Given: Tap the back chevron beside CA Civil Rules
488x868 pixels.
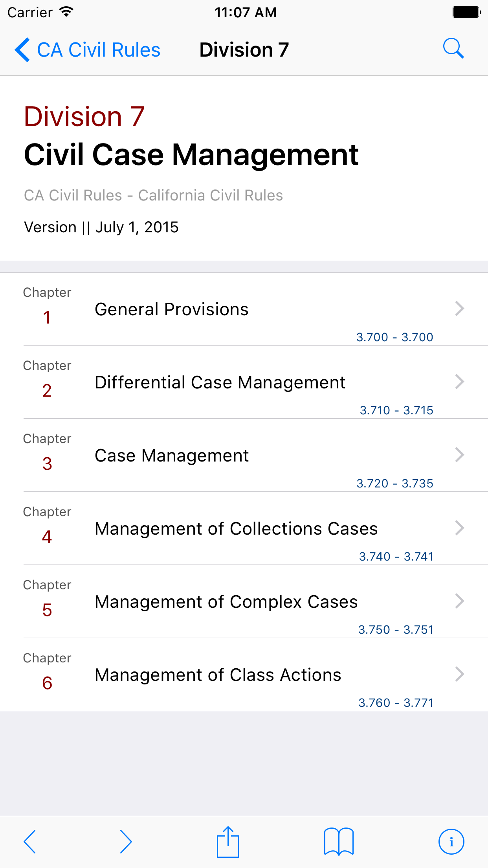Looking at the screenshot, I should pos(22,50).
